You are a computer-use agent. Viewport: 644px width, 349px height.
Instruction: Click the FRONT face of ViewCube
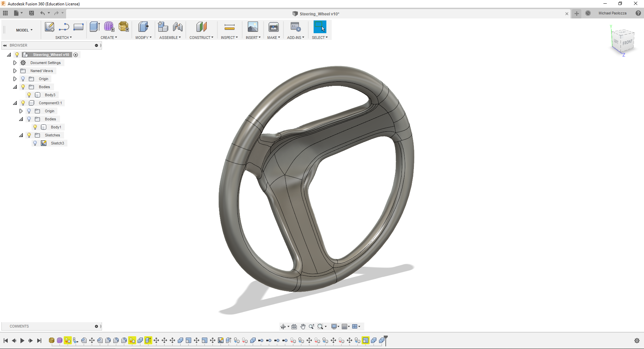[627, 43]
